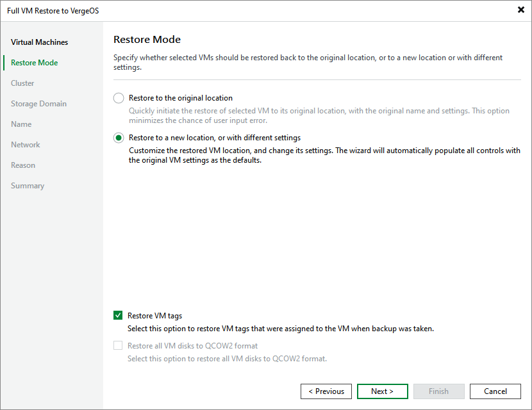
Task: Open the Network step
Action: click(x=26, y=145)
